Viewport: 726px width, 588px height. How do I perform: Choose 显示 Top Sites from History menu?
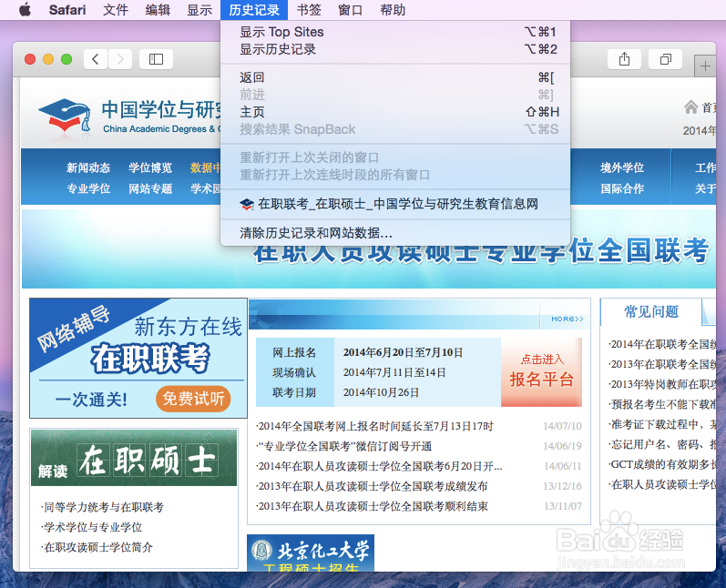point(395,32)
